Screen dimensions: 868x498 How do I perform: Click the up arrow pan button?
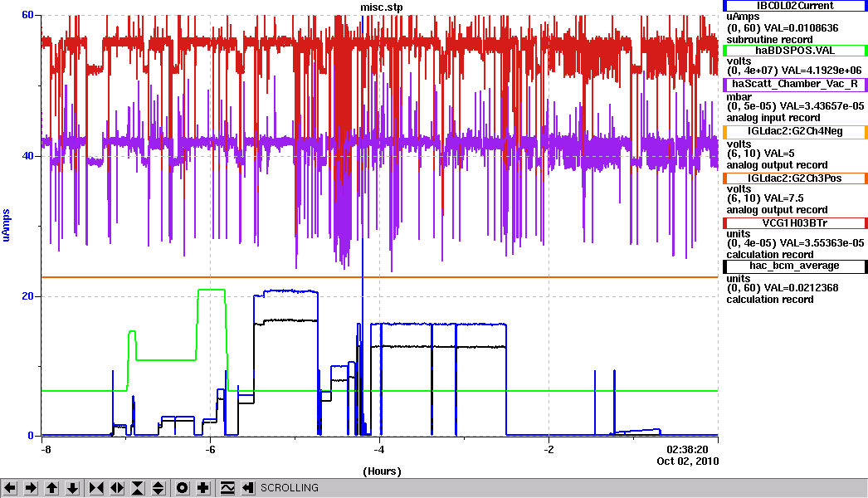51,488
